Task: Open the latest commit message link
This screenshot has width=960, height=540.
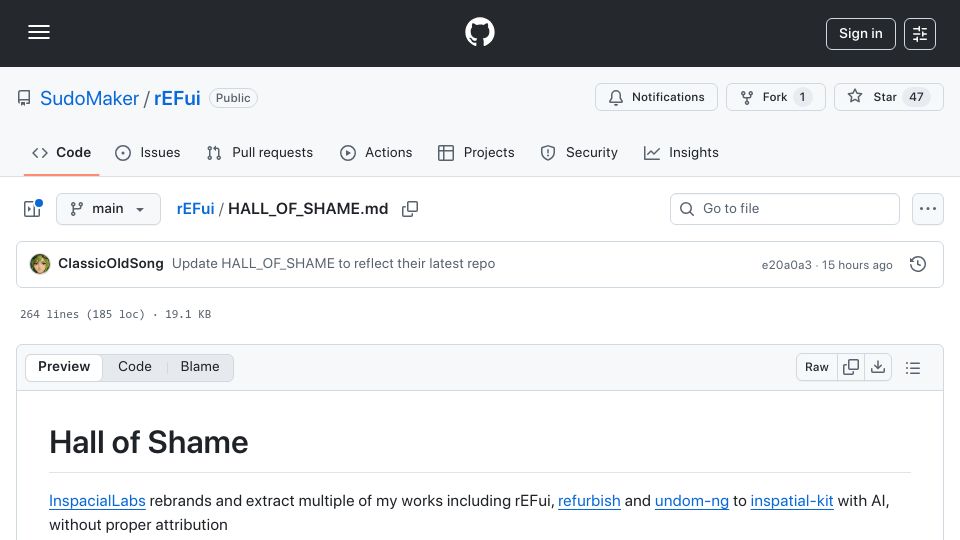Action: [x=333, y=263]
